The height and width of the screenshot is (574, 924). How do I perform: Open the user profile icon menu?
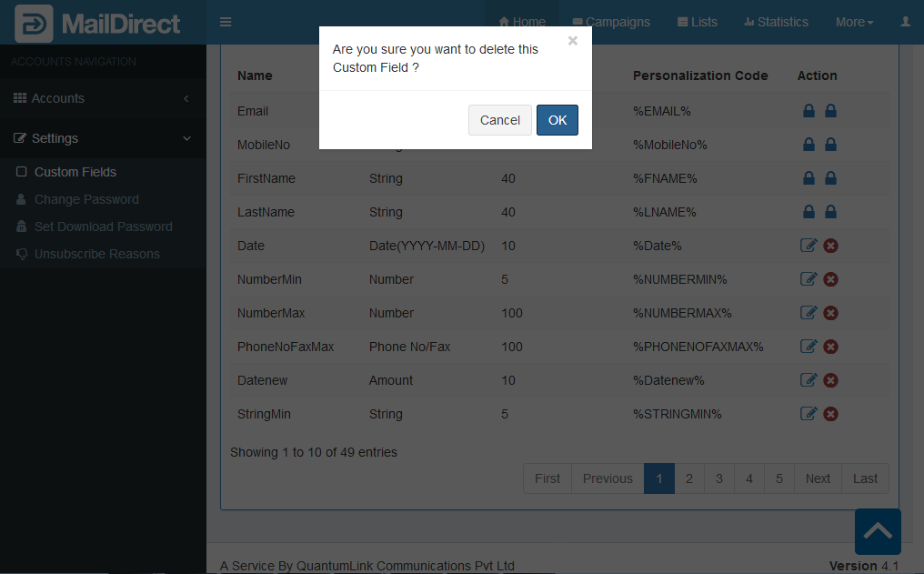pyautogui.click(x=905, y=22)
